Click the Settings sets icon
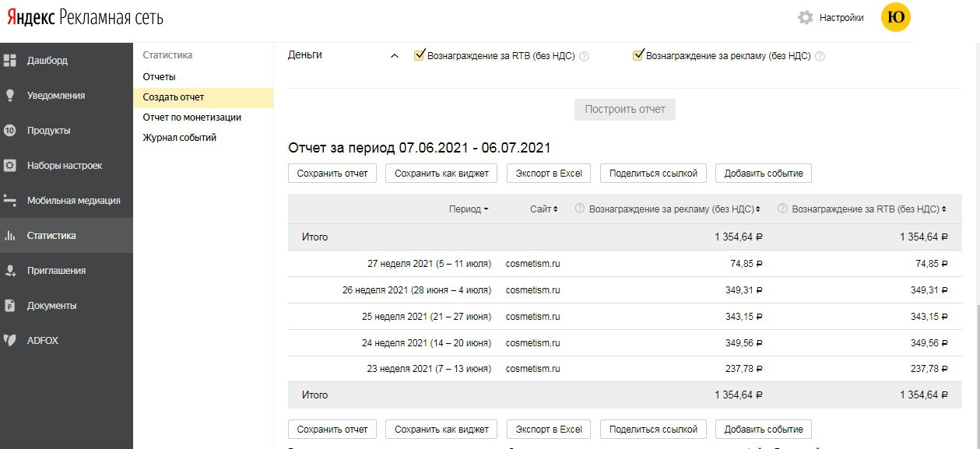 (10, 165)
